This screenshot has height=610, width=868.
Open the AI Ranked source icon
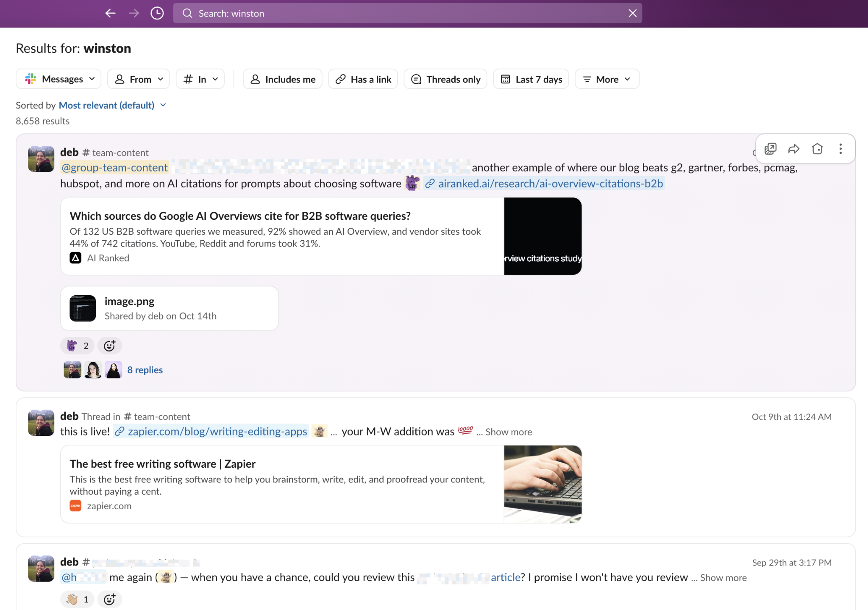click(75, 258)
